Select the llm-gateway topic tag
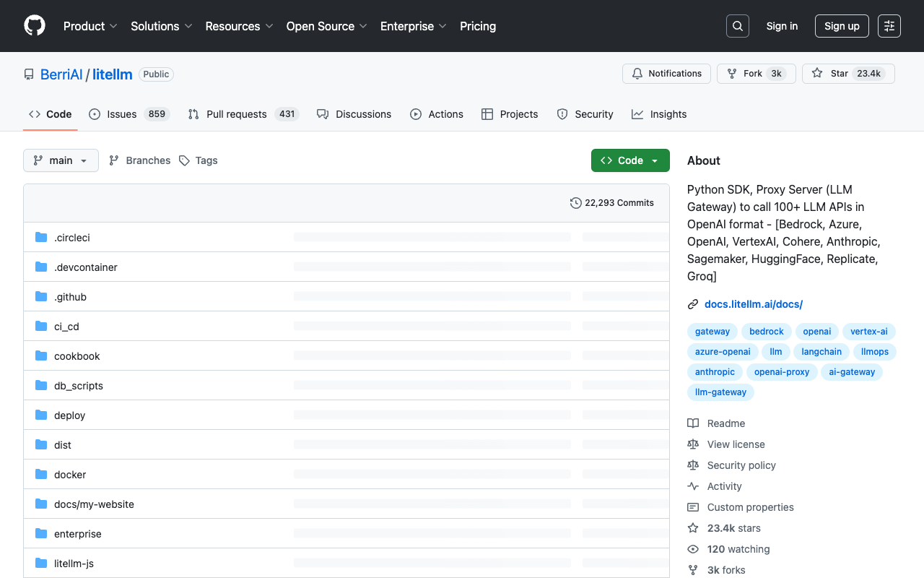Screen dimensions: 924x578 point(720,392)
